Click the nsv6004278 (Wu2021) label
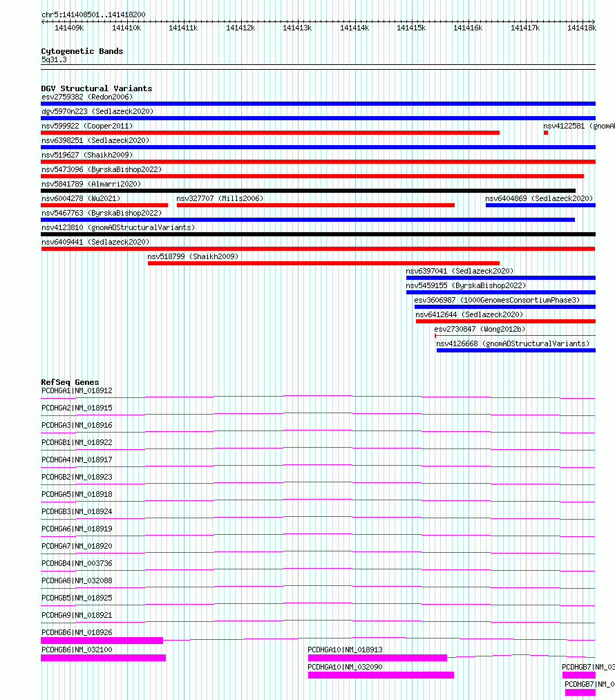Image resolution: width=615 pixels, height=700 pixels. [81, 198]
